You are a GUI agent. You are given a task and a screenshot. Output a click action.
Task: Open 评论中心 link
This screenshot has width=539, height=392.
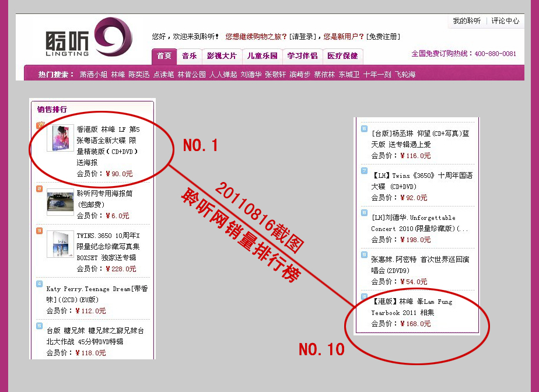pyautogui.click(x=505, y=21)
